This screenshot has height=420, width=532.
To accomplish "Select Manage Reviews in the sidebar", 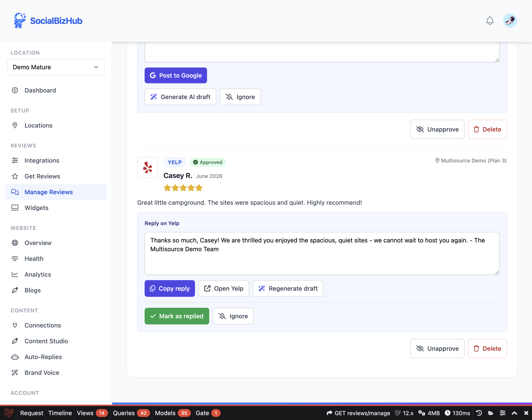I will 56,192.
